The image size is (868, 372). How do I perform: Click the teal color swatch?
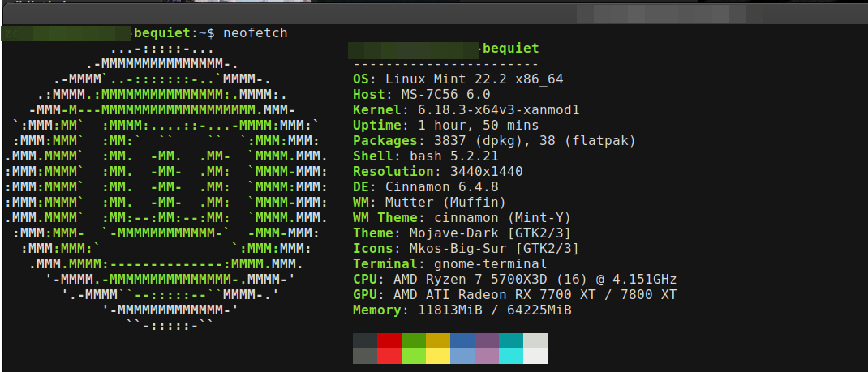[511, 340]
